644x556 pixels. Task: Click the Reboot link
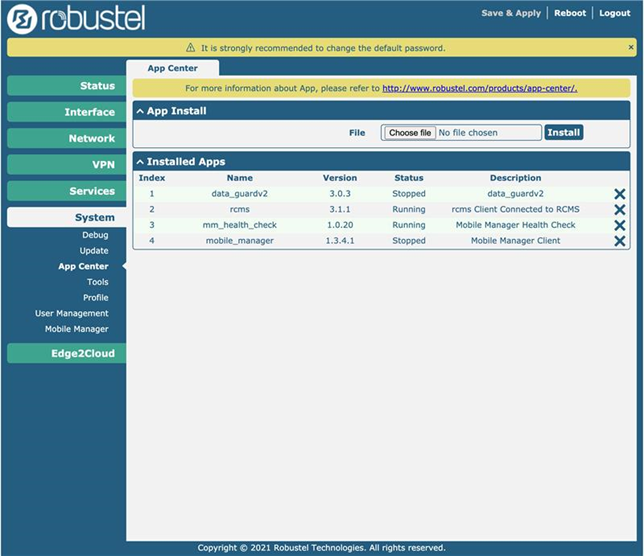click(570, 13)
